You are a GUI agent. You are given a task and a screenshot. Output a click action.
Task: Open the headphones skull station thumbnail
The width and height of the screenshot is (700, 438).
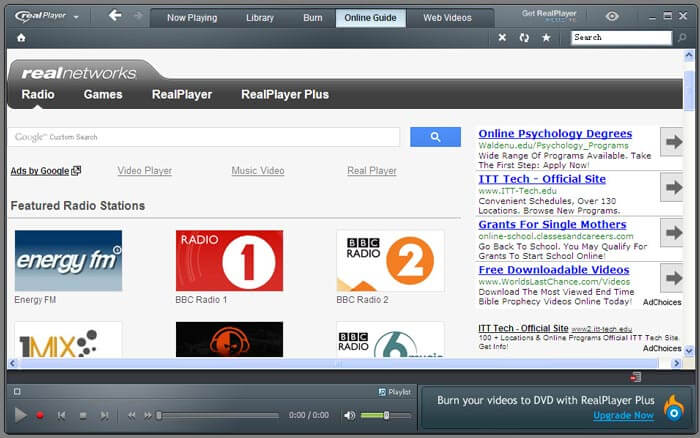pos(229,339)
